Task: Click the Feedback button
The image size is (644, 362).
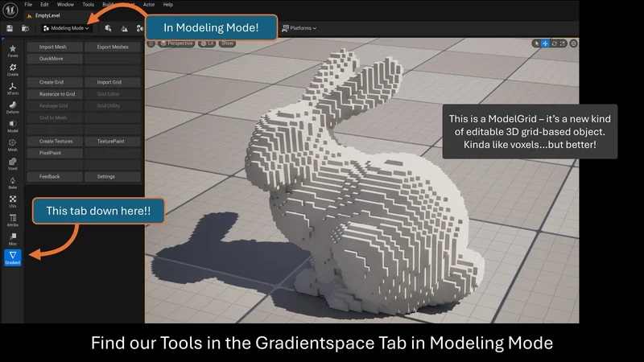Action: coord(55,176)
